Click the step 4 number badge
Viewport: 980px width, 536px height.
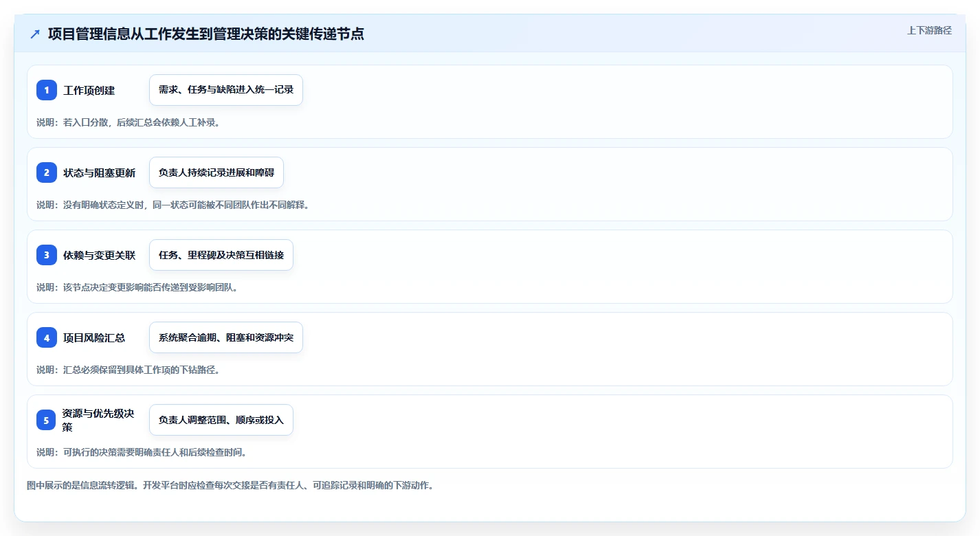pos(47,337)
